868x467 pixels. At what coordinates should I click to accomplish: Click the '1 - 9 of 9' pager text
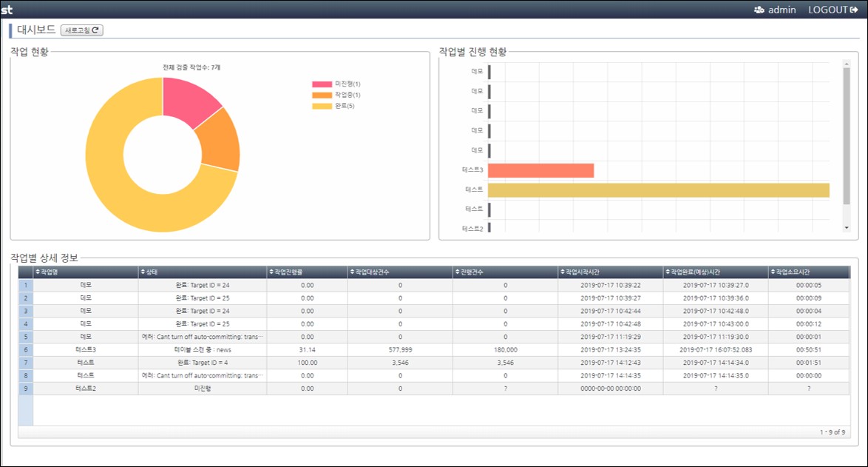click(833, 432)
